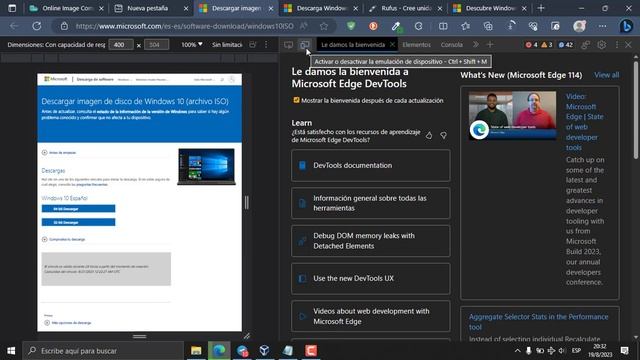Viewport: 640px width, 360px height.
Task: Switch to the Consola tab
Action: pyautogui.click(x=451, y=45)
